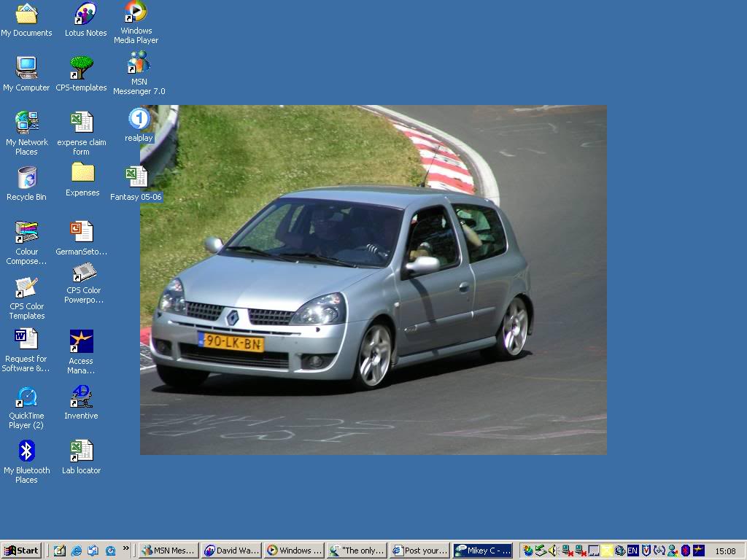Screen dimensions: 747x560
Task: Open the Start menu
Action: (20, 551)
